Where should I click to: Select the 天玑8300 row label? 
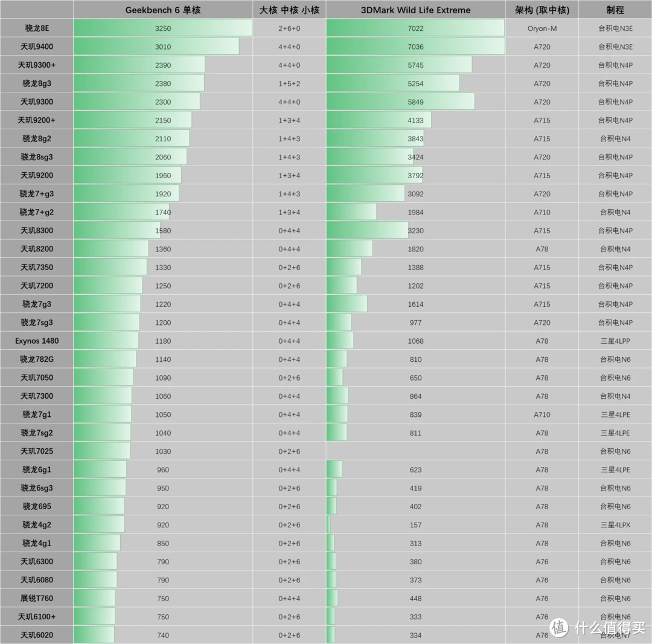(37, 231)
